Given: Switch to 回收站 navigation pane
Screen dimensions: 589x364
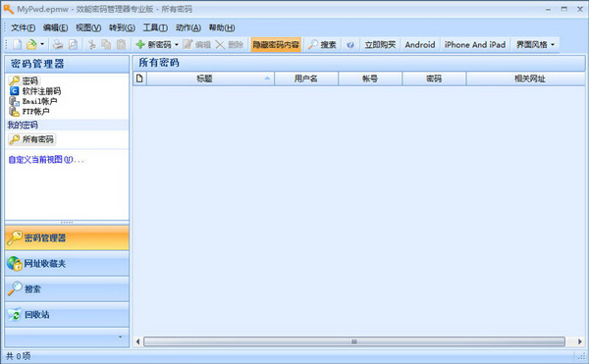Looking at the screenshot, I should (x=67, y=315).
